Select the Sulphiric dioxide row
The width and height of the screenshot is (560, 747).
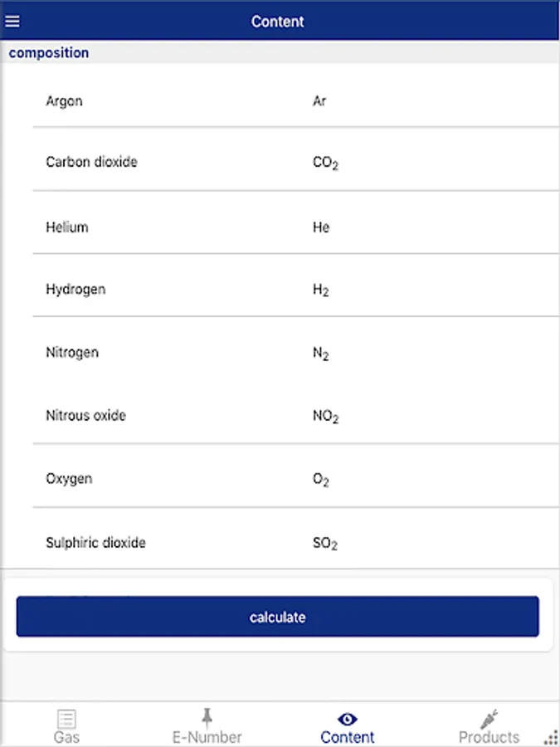[280, 543]
